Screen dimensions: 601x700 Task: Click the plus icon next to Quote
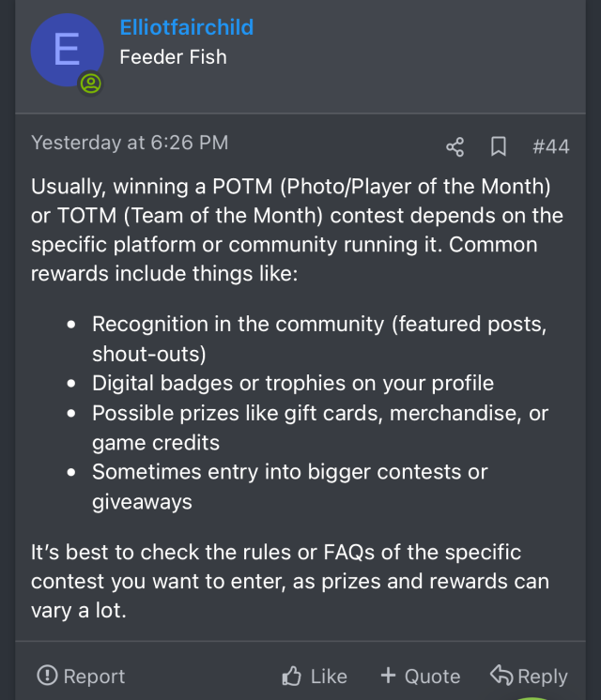click(389, 676)
